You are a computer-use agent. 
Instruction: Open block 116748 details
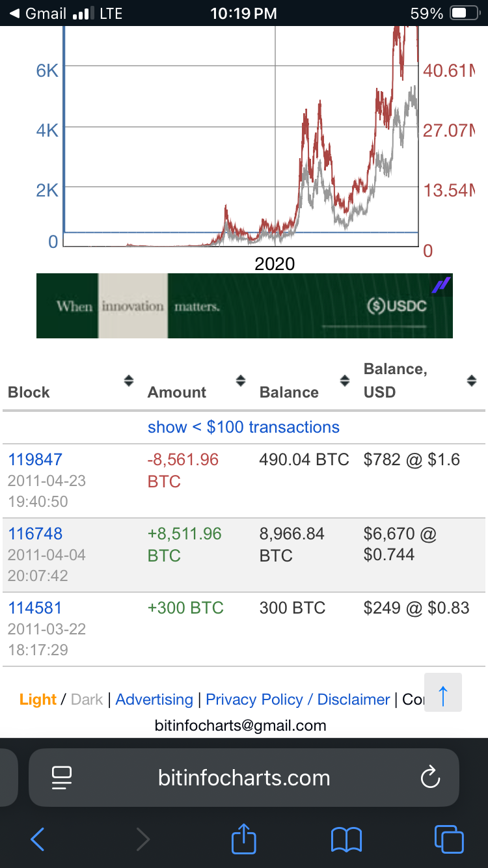pyautogui.click(x=35, y=534)
